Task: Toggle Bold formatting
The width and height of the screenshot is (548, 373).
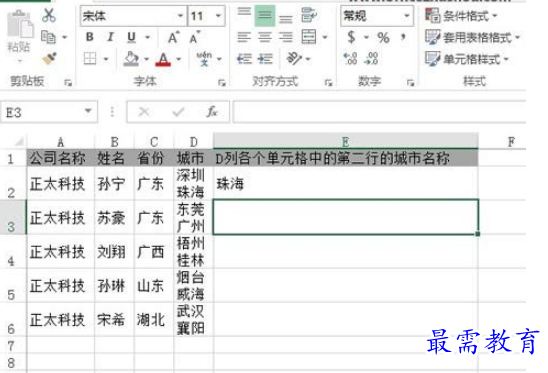Action: (89, 37)
